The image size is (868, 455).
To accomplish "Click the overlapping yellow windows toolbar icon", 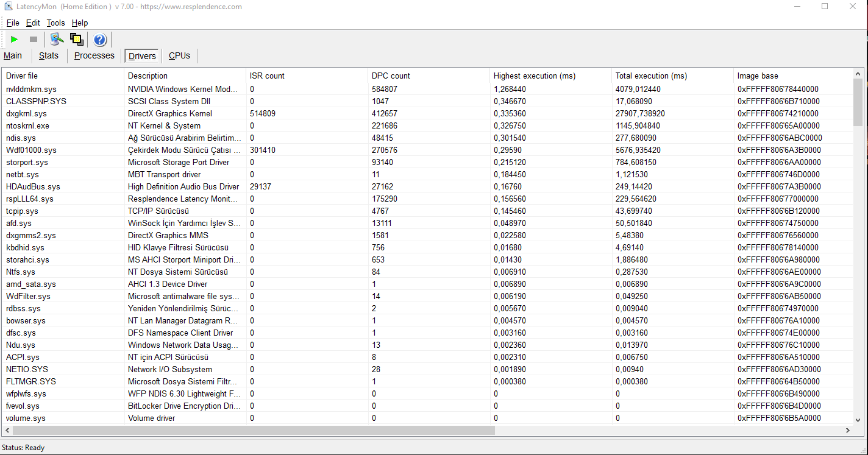I will tap(77, 40).
